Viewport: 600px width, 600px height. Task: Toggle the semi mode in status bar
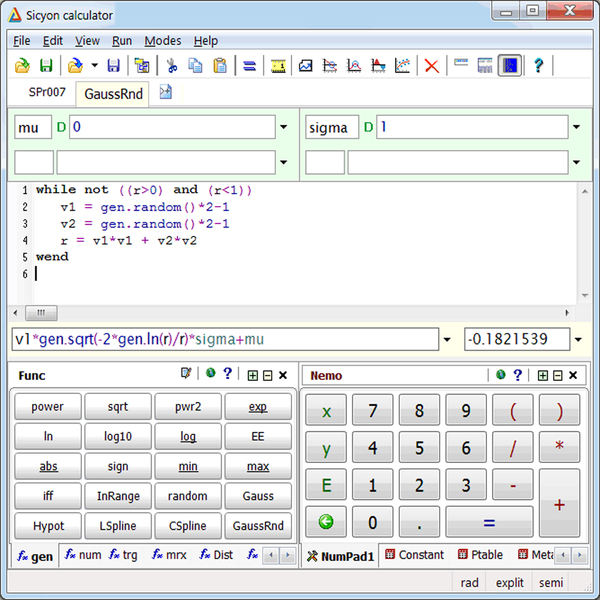[551, 583]
